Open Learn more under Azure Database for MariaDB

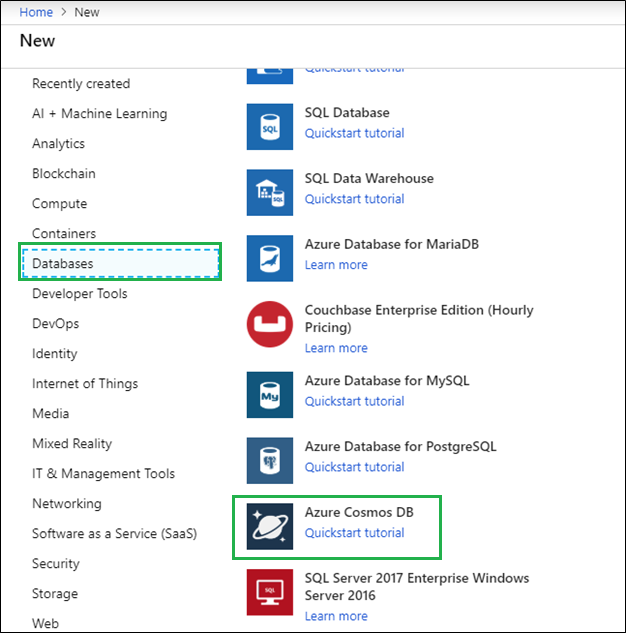(336, 265)
